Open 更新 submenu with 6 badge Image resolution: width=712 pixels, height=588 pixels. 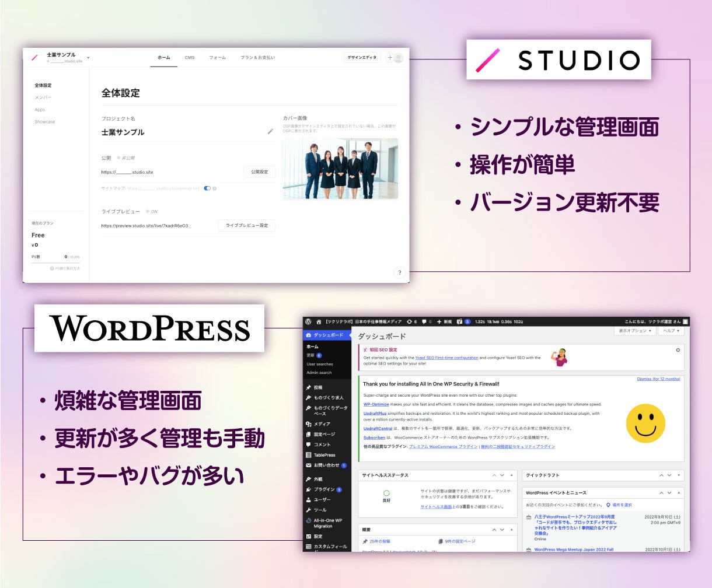click(314, 355)
